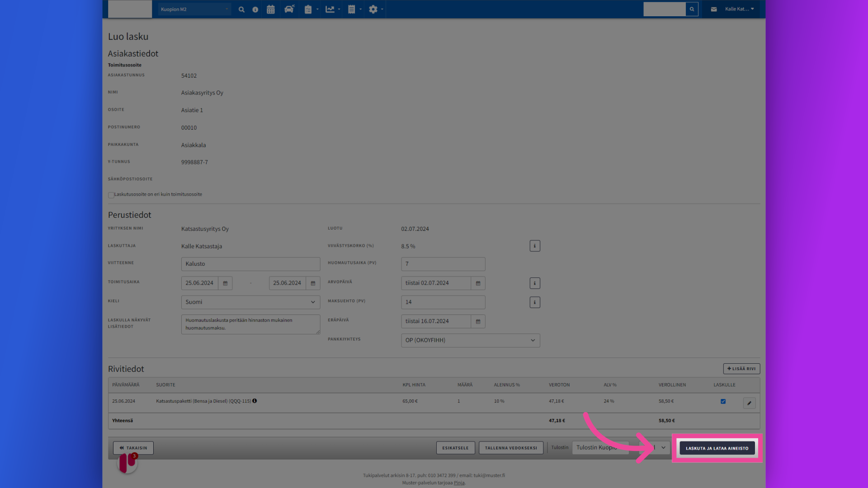Viewport: 868px width, 488px height.
Task: Click the Suorite column header
Action: click(165, 385)
